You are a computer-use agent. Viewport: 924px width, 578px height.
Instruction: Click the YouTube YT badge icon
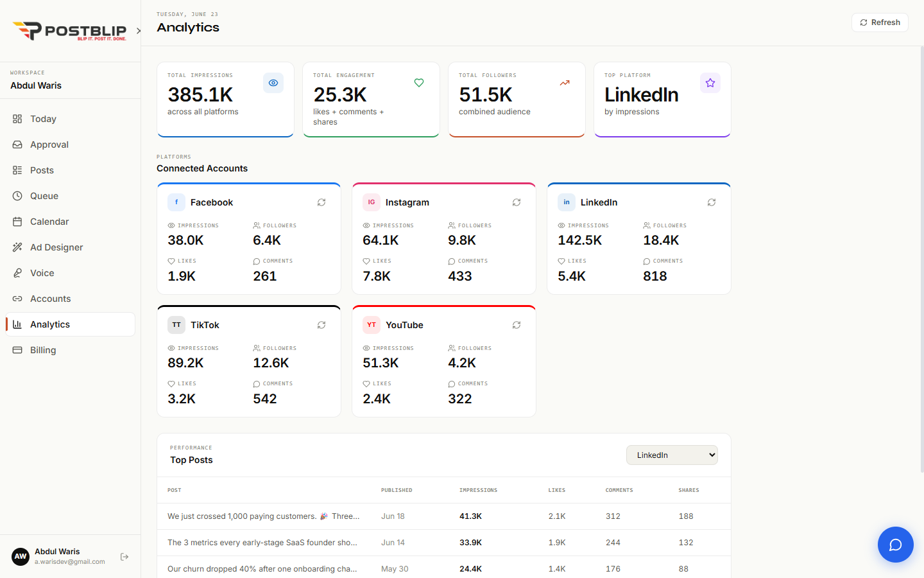pos(372,325)
